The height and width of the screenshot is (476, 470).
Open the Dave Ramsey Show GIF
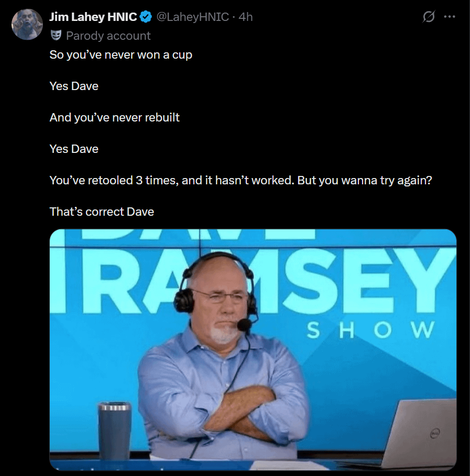[253, 350]
